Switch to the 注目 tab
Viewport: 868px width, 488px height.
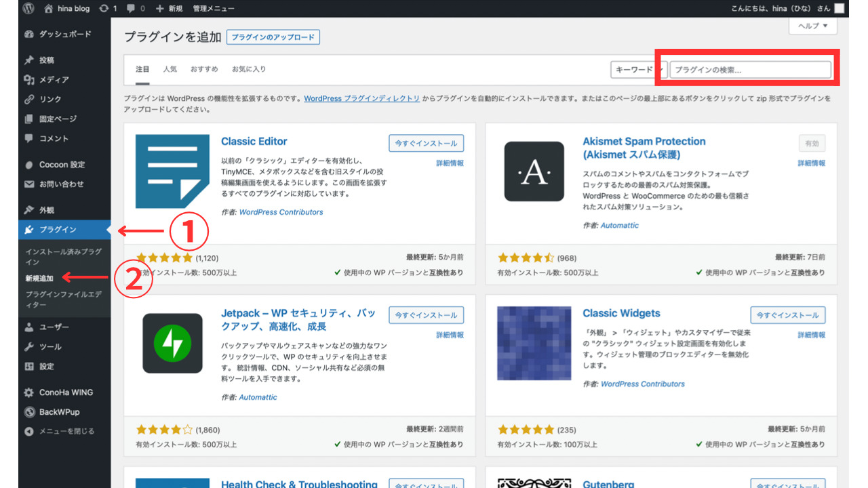tap(142, 69)
